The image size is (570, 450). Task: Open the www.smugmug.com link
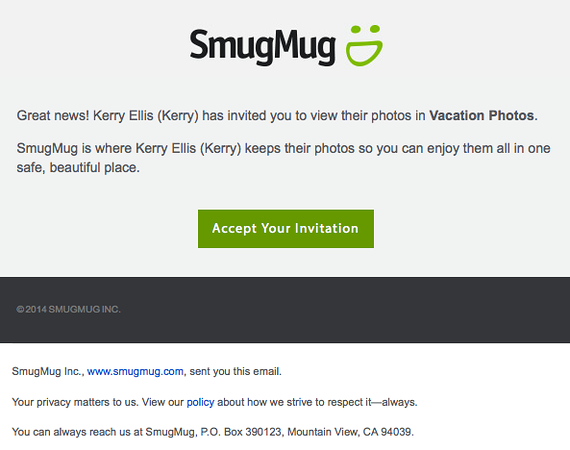click(x=135, y=371)
